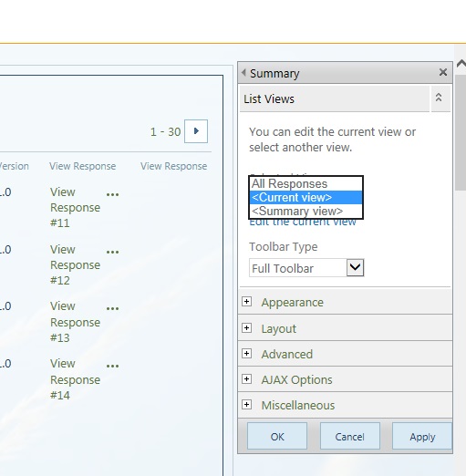
Task: Close the Summary tool pane
Action: point(443,72)
